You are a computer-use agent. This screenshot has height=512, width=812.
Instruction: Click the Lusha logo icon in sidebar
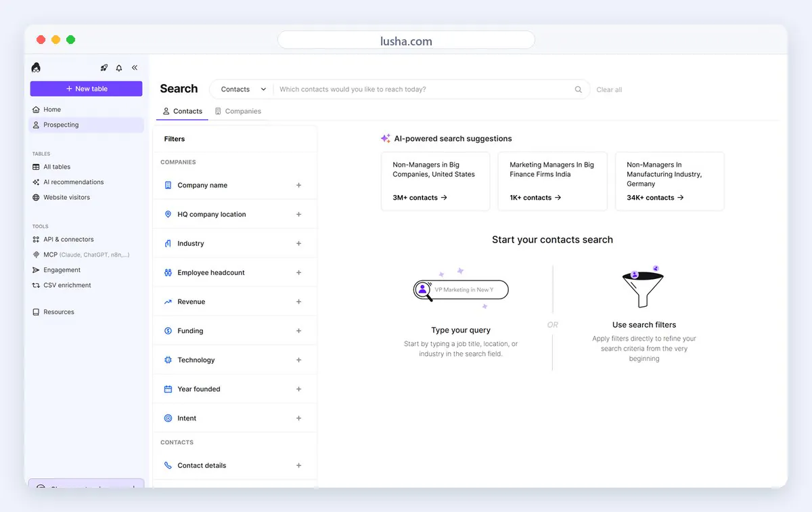coord(36,67)
